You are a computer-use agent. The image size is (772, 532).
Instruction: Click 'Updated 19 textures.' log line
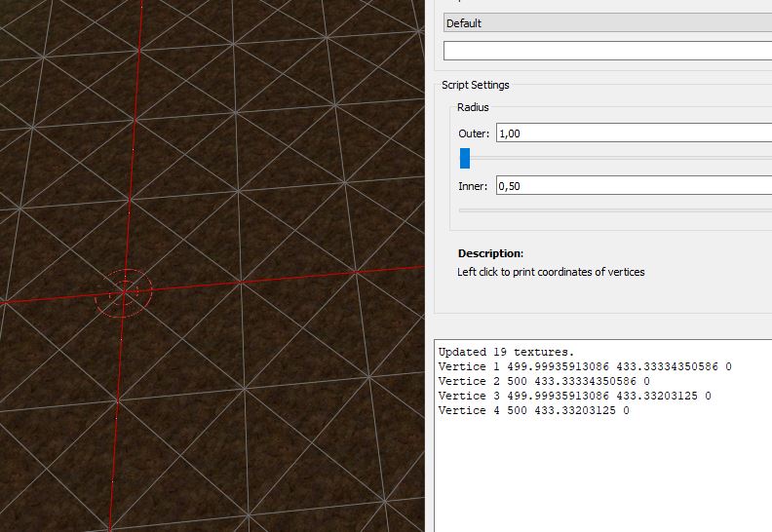[x=506, y=352]
